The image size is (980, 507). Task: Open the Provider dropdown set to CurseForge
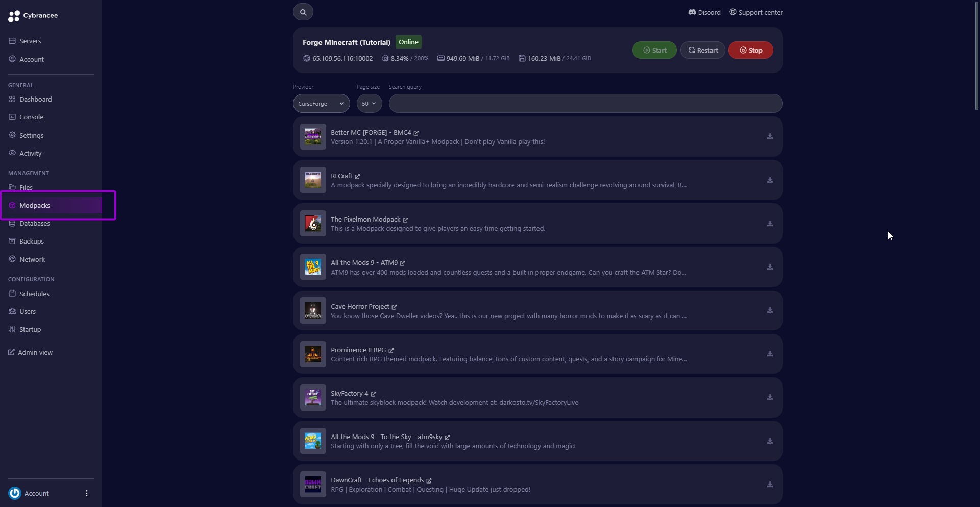point(321,103)
